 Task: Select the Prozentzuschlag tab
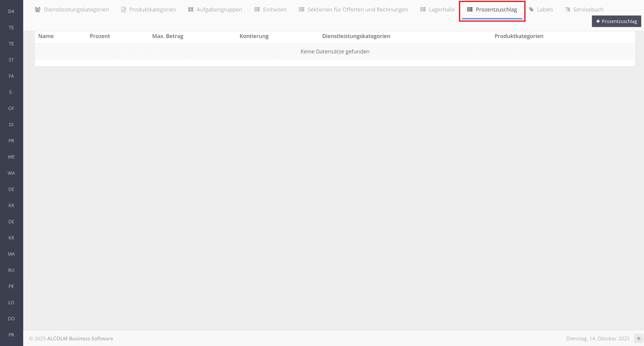tap(492, 10)
